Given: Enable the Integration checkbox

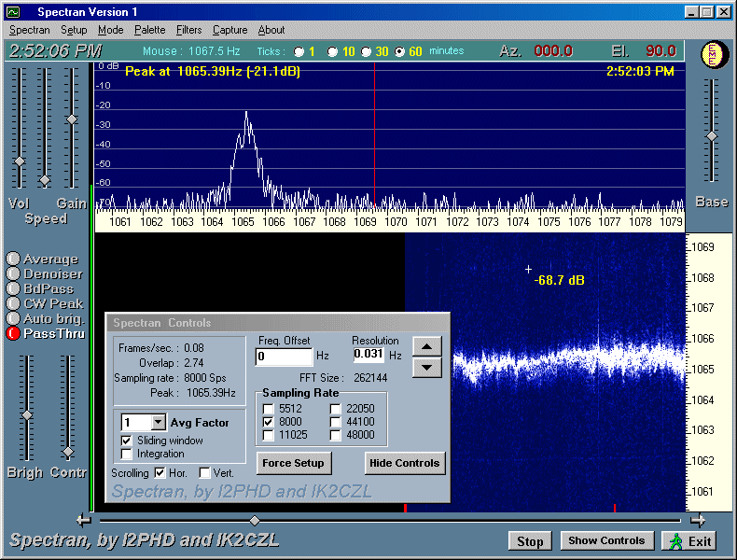Looking at the screenshot, I should click(x=127, y=454).
